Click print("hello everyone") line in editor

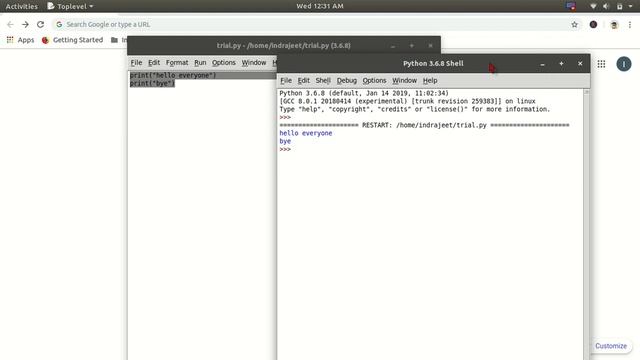173,75
